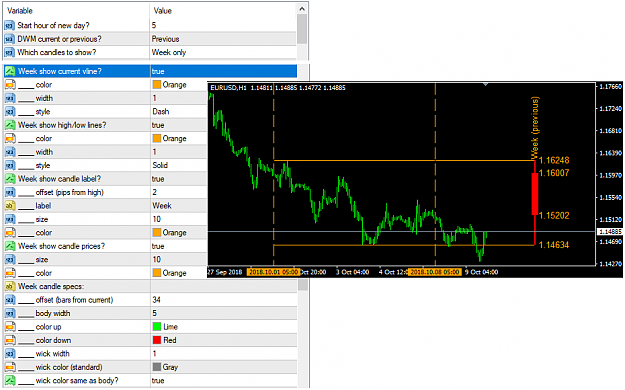625x390 pixels.
Task: Click the icon beside 'Week show high/low lines?'
Action: click(10, 125)
